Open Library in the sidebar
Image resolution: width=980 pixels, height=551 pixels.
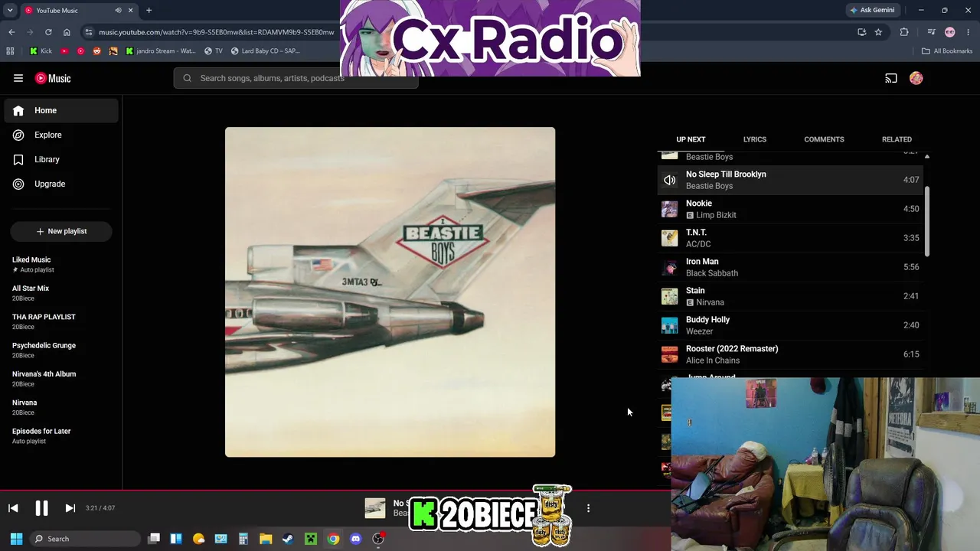(61, 159)
